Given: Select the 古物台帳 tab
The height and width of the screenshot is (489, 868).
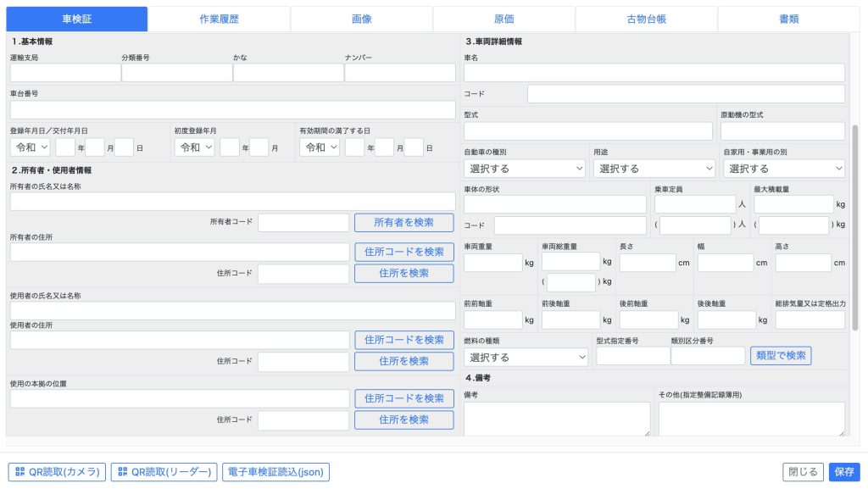Looking at the screenshot, I should (x=646, y=19).
